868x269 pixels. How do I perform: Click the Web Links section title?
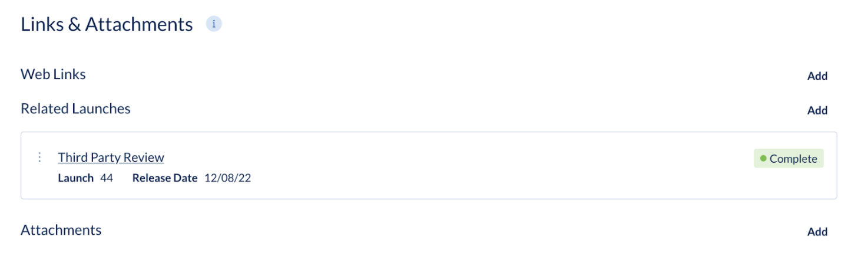[53, 74]
